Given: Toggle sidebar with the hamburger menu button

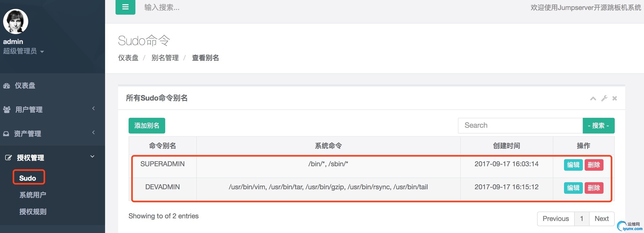Looking at the screenshot, I should tap(125, 7).
